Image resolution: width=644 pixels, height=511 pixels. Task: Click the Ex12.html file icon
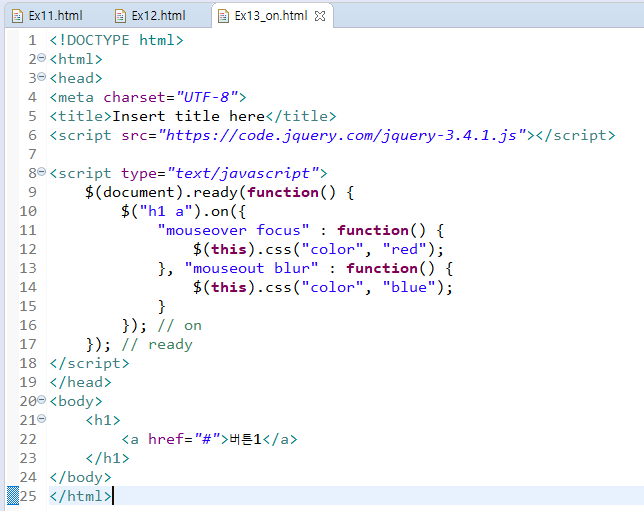[120, 16]
